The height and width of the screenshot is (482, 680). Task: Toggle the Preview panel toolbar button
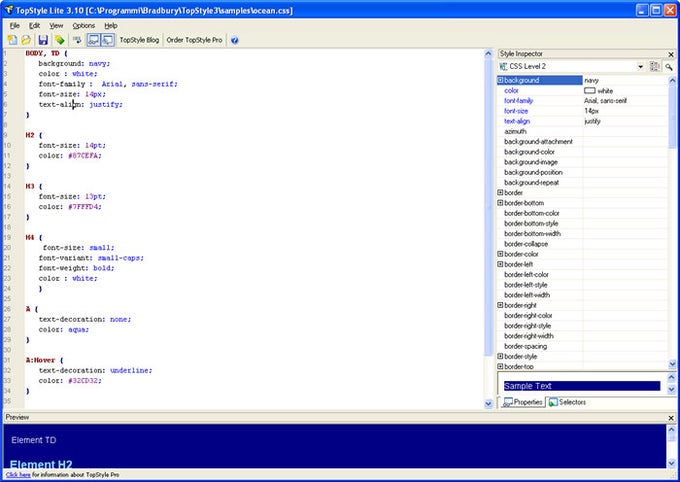click(93, 40)
